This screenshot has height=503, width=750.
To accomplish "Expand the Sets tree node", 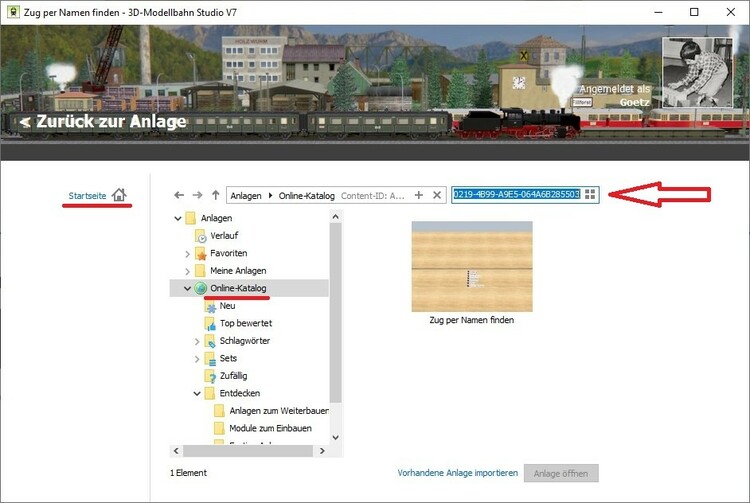I will tap(197, 359).
